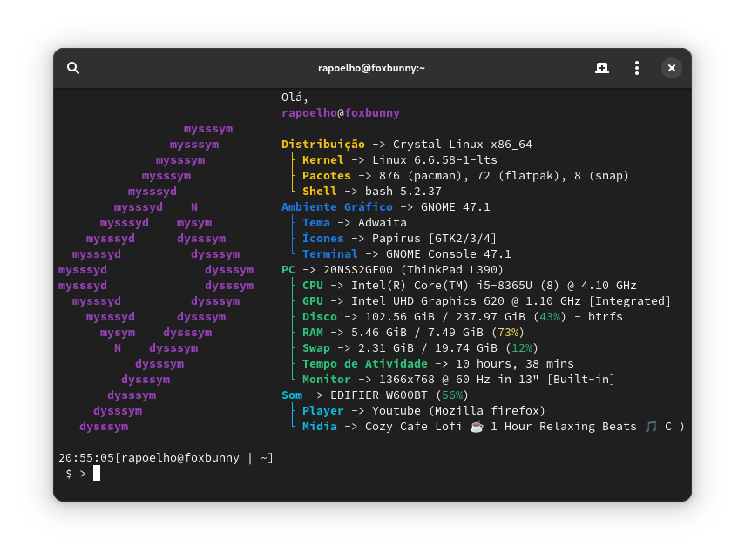Click the Som heading label
745x560 pixels.
(x=291, y=395)
